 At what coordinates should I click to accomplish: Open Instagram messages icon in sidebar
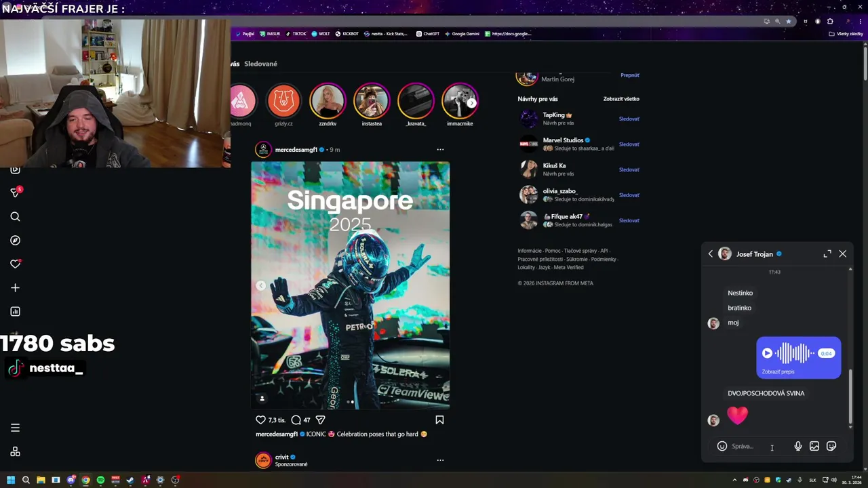pos(16,193)
